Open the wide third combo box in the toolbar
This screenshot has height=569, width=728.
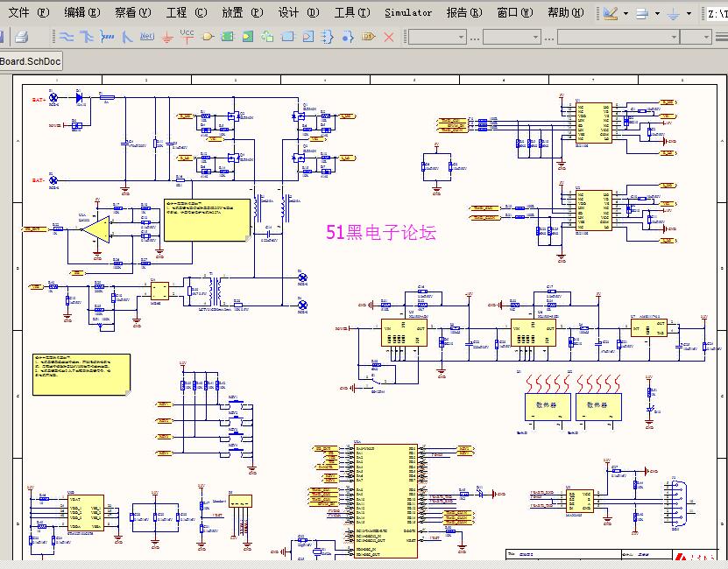pyautogui.click(x=618, y=37)
